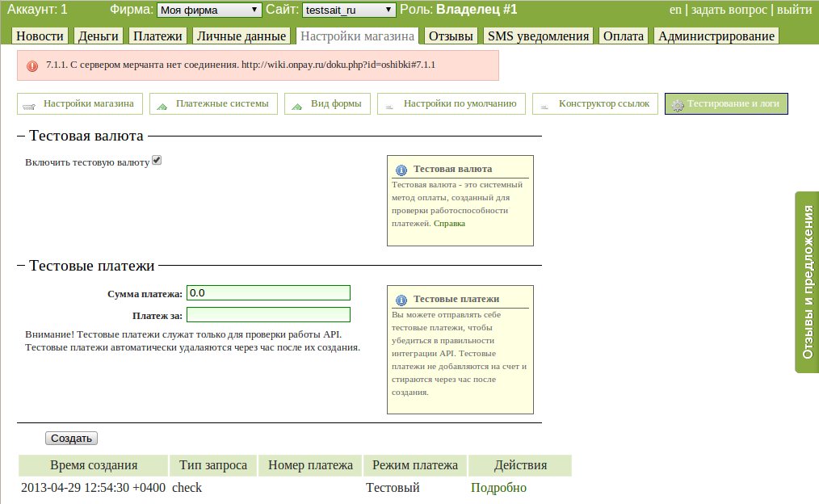Click the shop settings icon in submenu
The image size is (819, 504).
pyautogui.click(x=29, y=105)
